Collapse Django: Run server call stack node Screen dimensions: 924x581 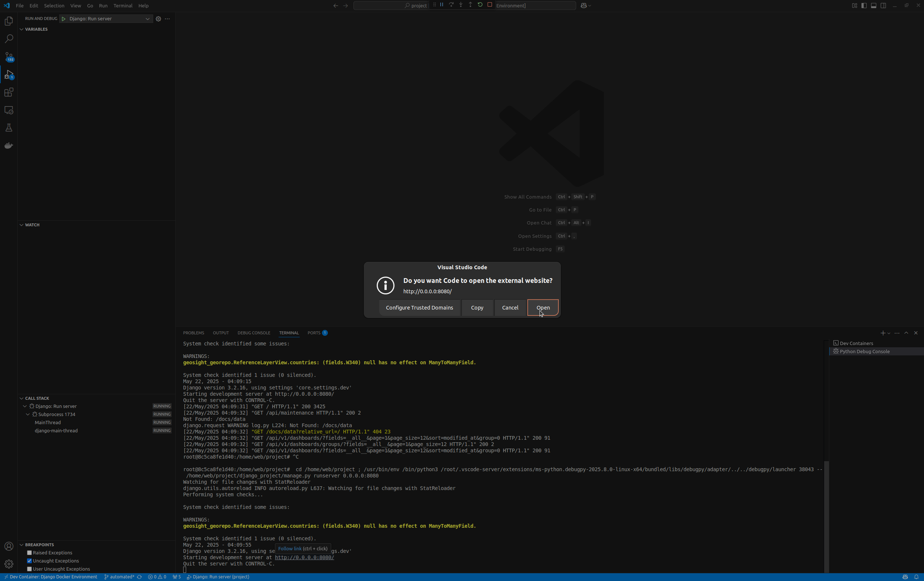pyautogui.click(x=25, y=406)
